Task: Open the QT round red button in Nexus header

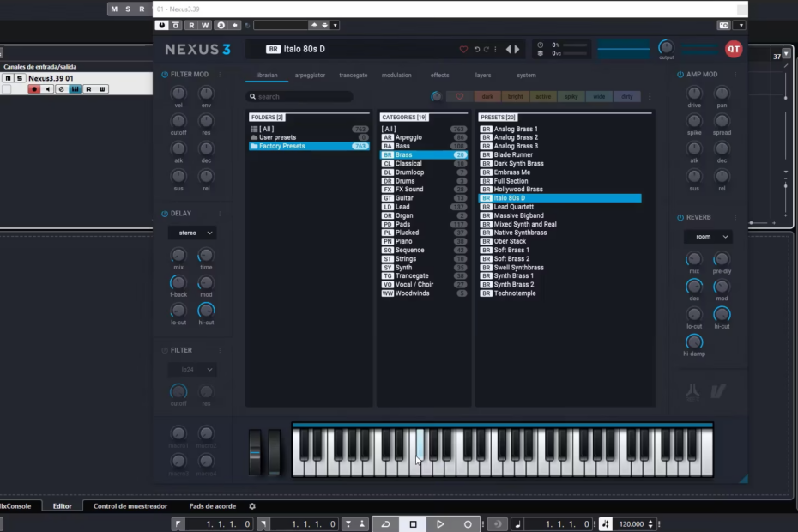Action: pyautogui.click(x=734, y=50)
